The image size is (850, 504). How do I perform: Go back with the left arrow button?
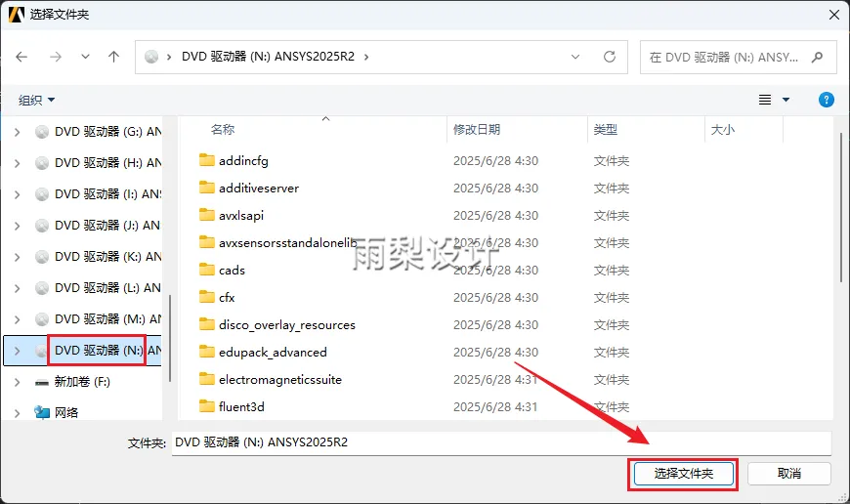21,57
